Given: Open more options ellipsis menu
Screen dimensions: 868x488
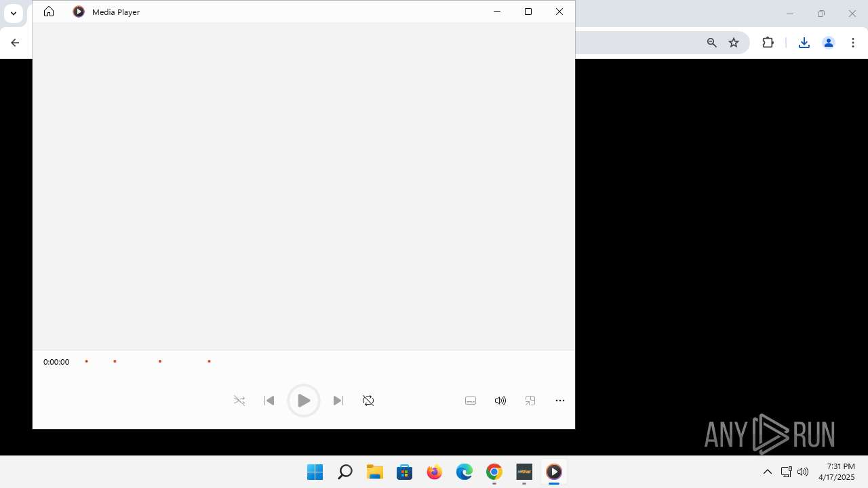Looking at the screenshot, I should (x=560, y=401).
